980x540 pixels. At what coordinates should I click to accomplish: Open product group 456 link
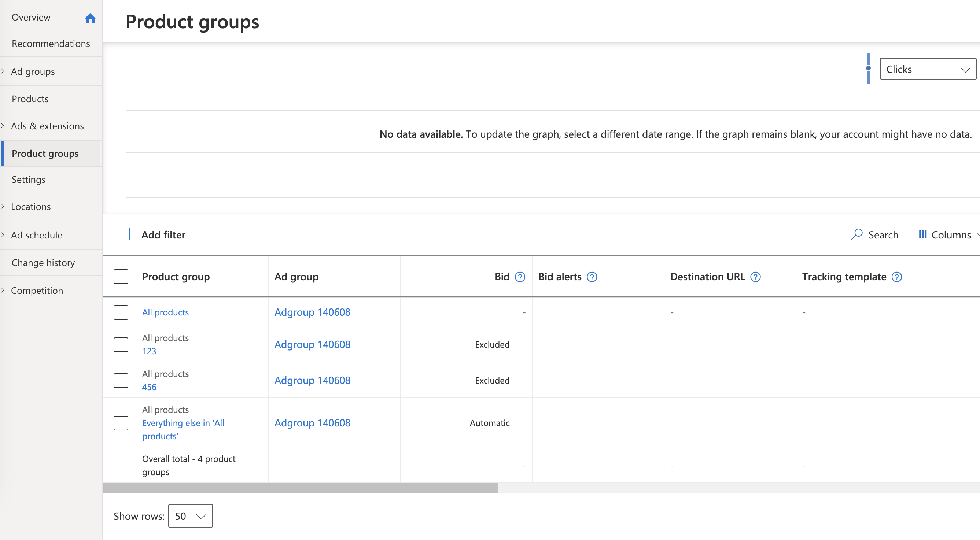149,387
